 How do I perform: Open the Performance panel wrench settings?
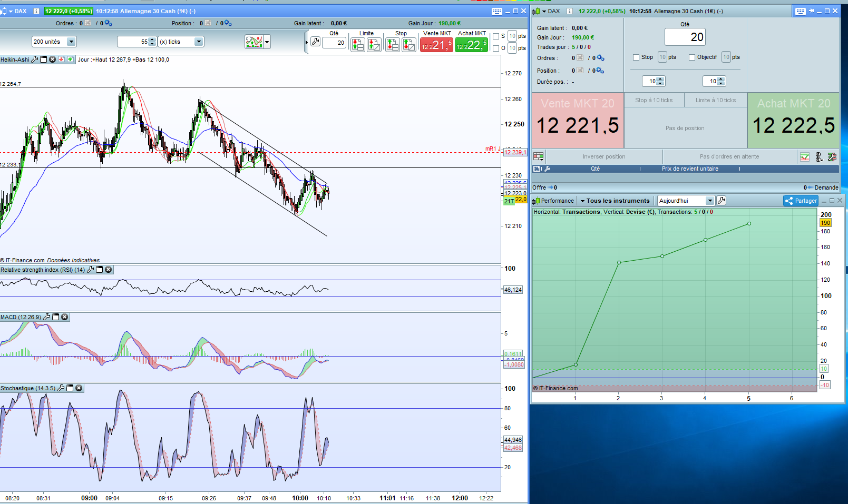coord(722,201)
